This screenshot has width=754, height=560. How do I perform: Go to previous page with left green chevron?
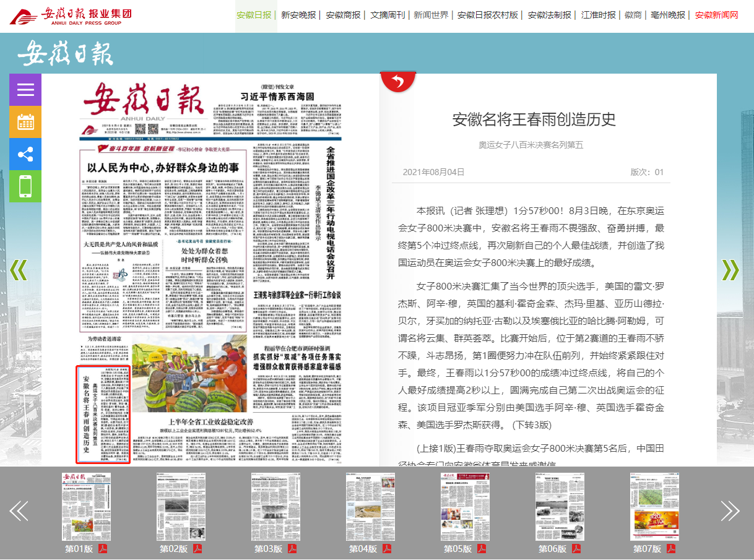tap(19, 270)
